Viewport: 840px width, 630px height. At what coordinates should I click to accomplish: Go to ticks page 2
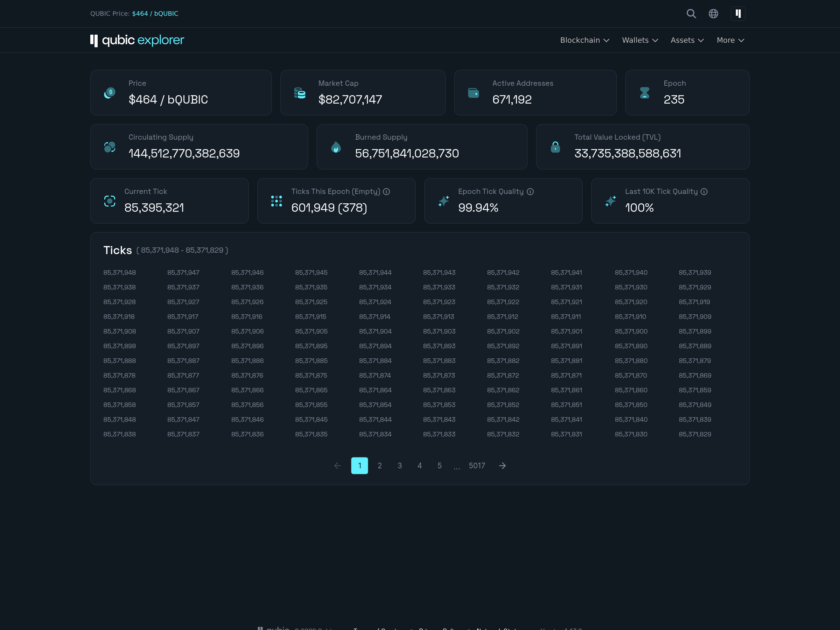pyautogui.click(x=380, y=465)
